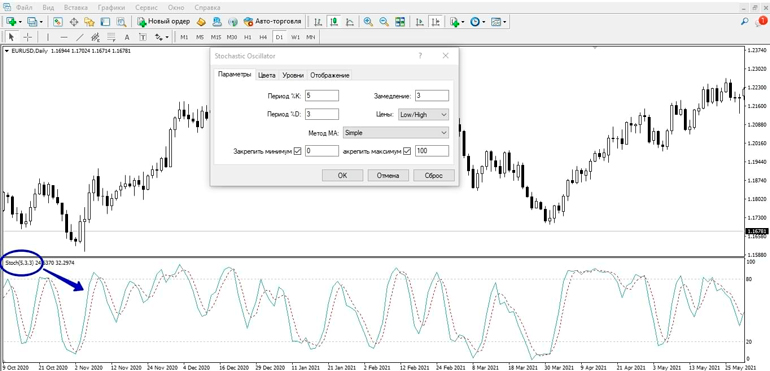Image resolution: width=770 pixels, height=371 pixels.
Task: Select the text 'A' drawing tool
Action: click(x=127, y=37)
